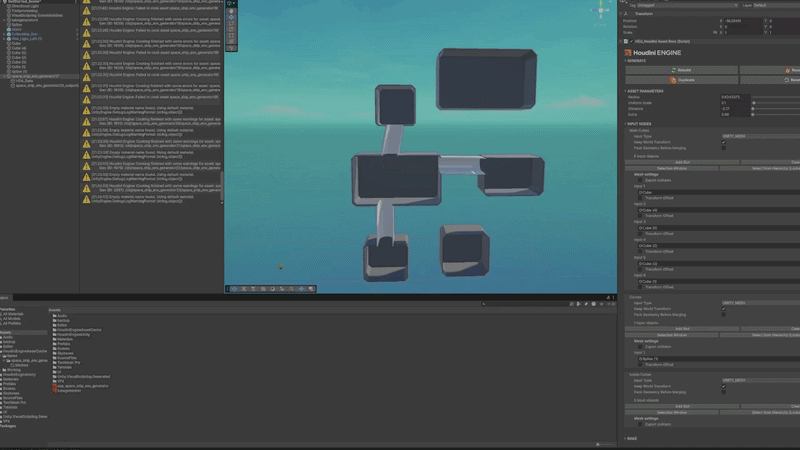Select space_ship_env_generator23_output0 in hierarchy
Screen dimensions: 800x450
coord(47,86)
